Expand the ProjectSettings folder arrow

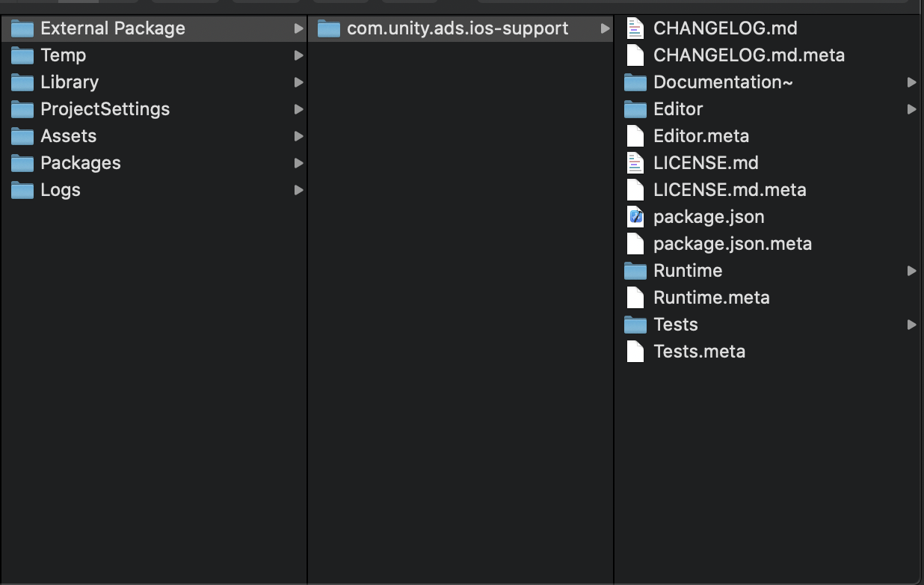point(299,109)
